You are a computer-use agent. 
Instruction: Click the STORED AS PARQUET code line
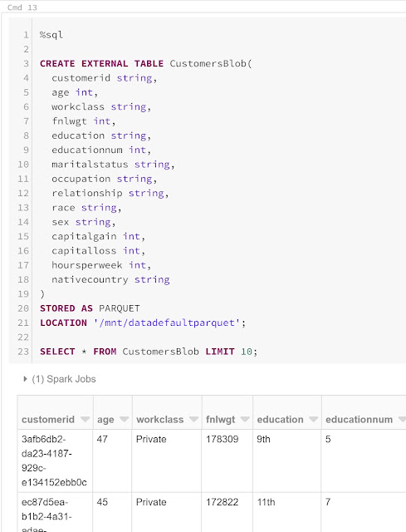[x=90, y=308]
